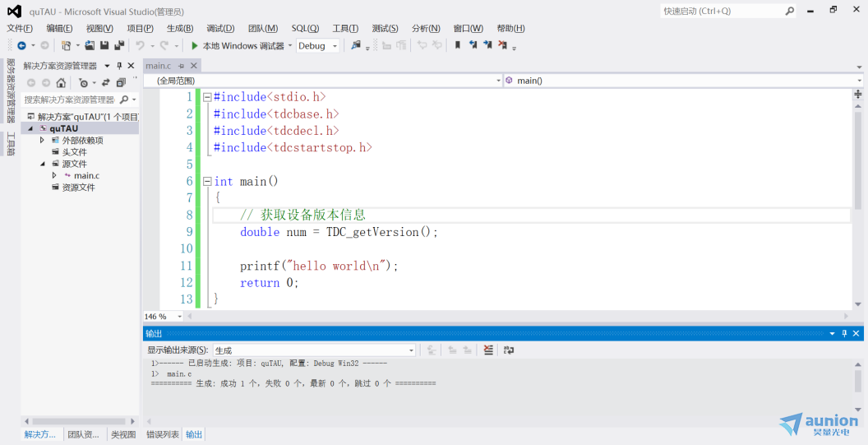The width and height of the screenshot is (868, 445).
Task: Start debugging with the green play icon
Action: click(x=194, y=46)
